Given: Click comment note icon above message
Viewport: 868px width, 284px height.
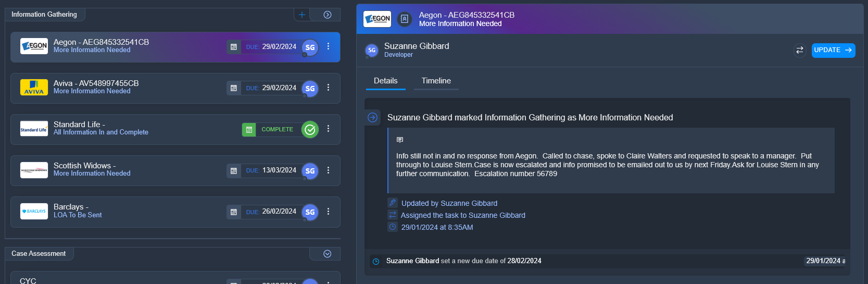Looking at the screenshot, I should coord(400,140).
